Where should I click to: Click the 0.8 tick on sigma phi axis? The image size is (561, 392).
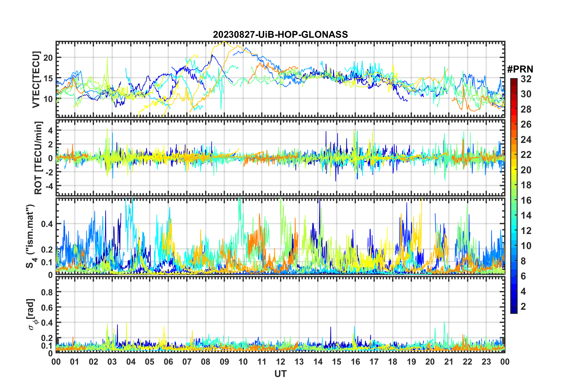[47, 292]
